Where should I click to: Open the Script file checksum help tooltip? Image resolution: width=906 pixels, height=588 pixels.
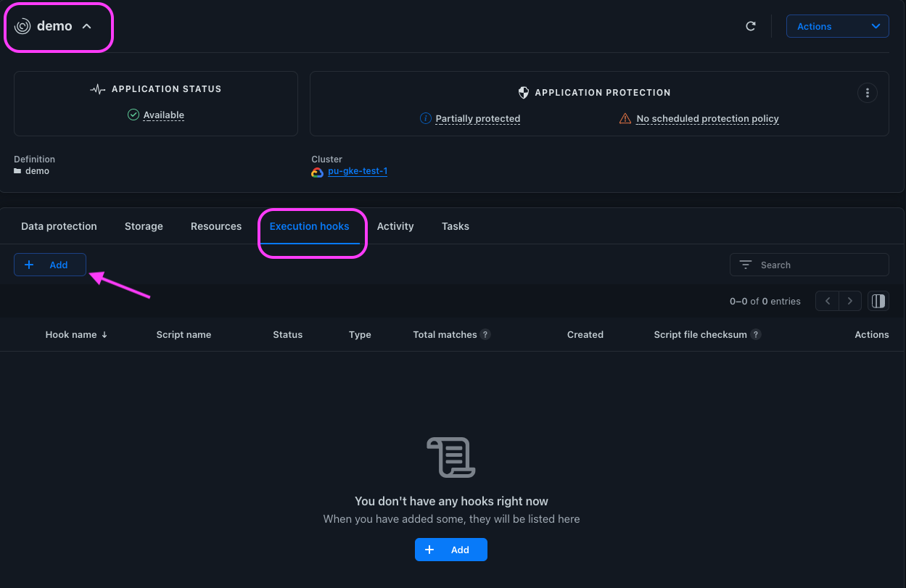[756, 334]
